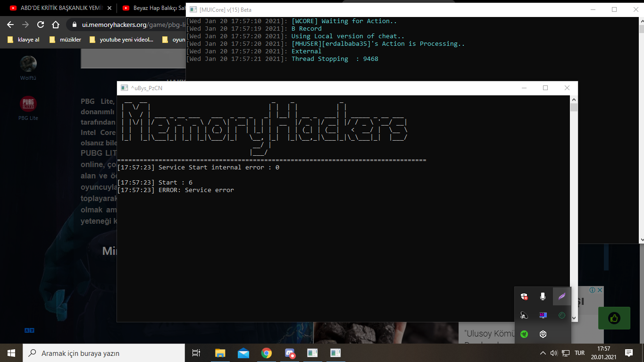Open the Chrome home page
This screenshot has height=362, width=644.
pos(56,25)
